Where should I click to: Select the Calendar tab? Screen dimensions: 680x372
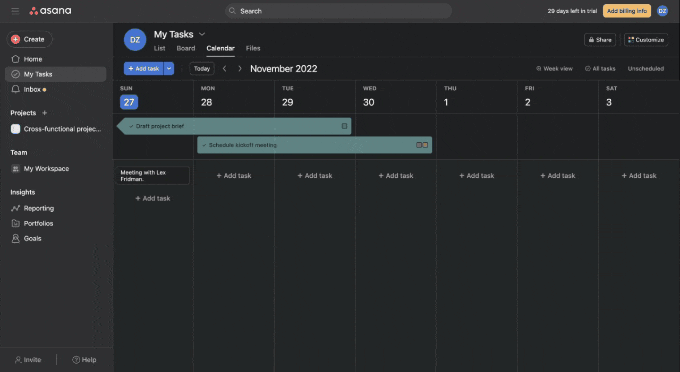[x=220, y=48]
